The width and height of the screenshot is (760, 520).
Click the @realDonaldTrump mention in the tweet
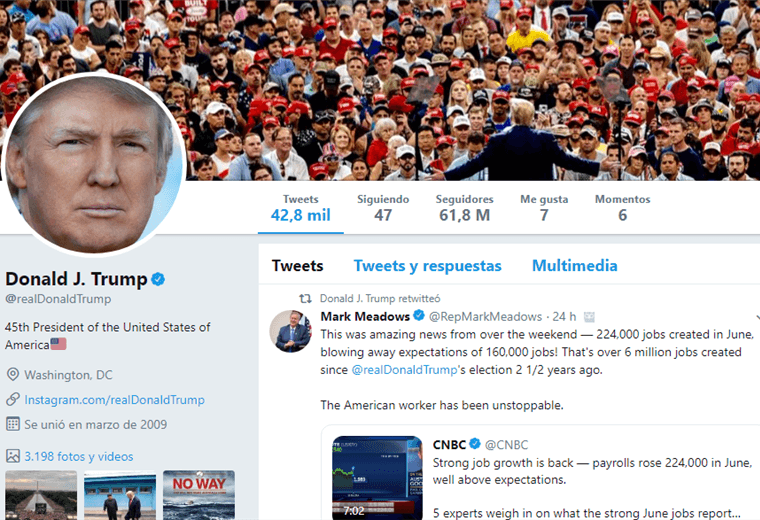click(x=404, y=370)
